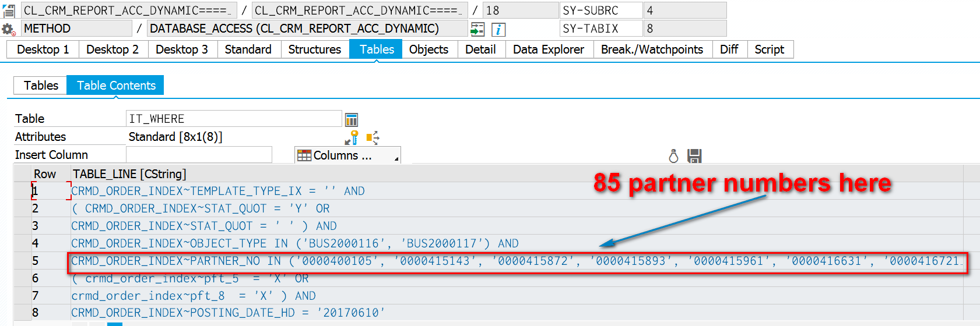Click the Table name field IT_WHERE

tap(234, 119)
